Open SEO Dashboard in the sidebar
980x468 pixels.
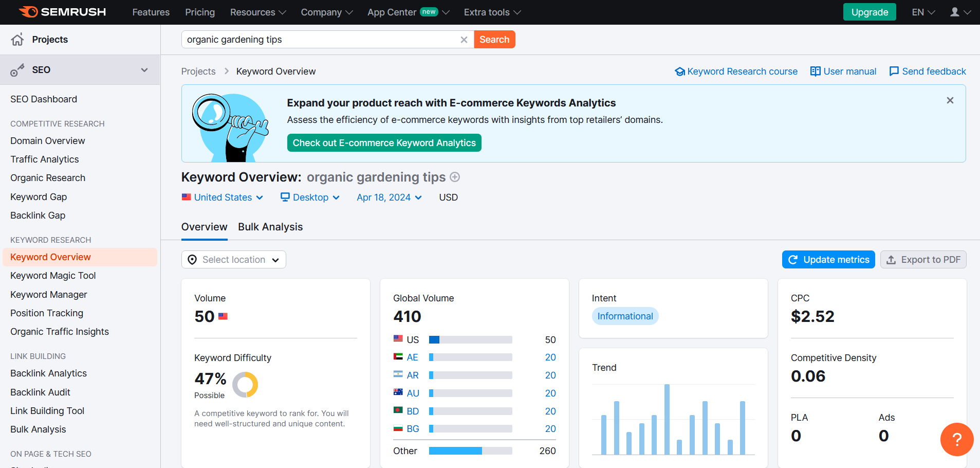[44, 99]
